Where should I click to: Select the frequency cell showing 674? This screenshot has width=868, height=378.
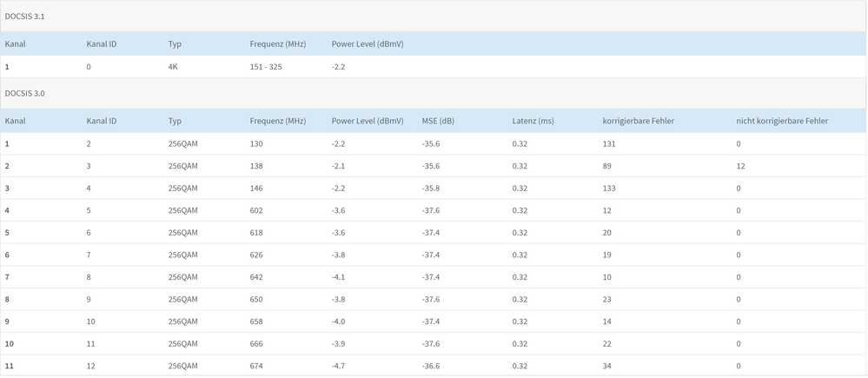256,366
